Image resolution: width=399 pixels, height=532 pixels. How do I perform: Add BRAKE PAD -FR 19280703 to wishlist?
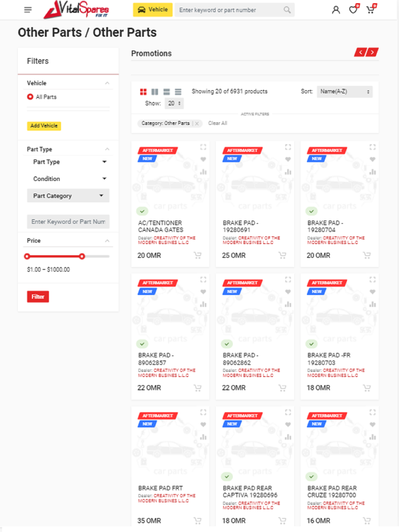click(x=372, y=292)
